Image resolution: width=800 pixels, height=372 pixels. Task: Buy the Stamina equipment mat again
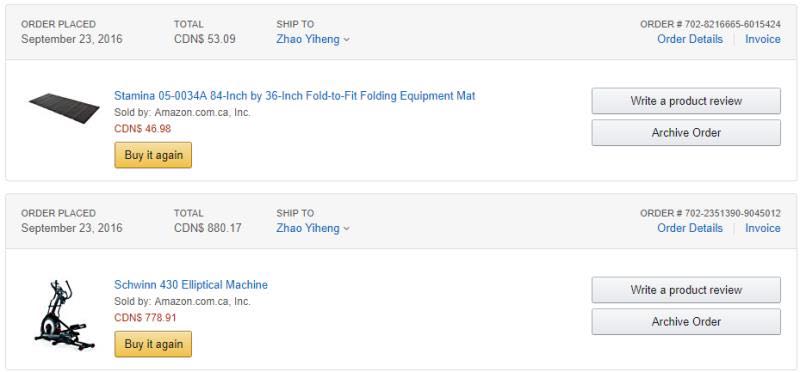tap(153, 155)
